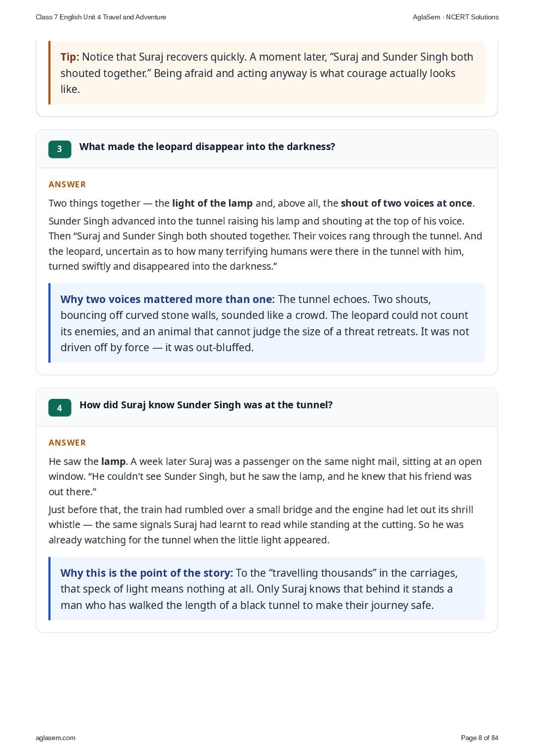Click the bold Tip: label
The image size is (534, 756).
pos(70,57)
